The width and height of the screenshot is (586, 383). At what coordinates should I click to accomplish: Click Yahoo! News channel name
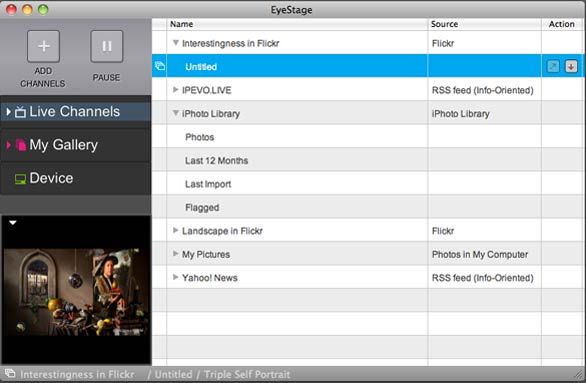(210, 278)
